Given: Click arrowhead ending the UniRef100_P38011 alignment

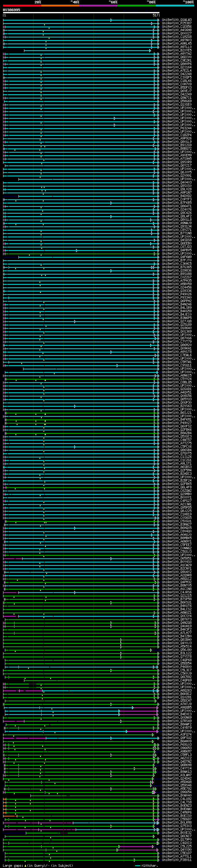Looking at the screenshot, I should [x=158, y=860].
